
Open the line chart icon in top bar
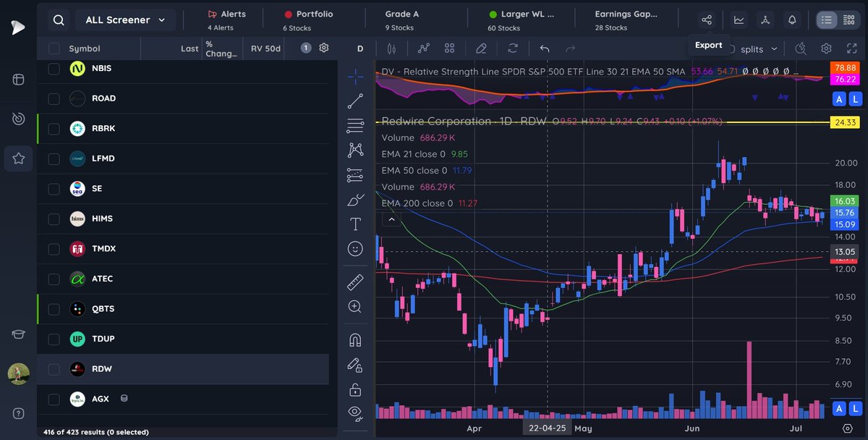coord(739,20)
